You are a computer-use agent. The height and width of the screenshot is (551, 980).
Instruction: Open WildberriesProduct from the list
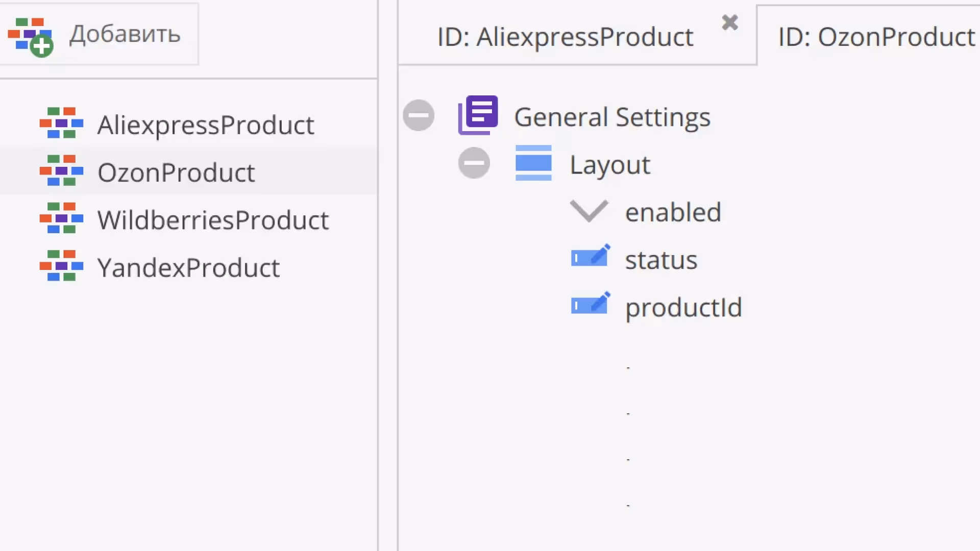(213, 220)
